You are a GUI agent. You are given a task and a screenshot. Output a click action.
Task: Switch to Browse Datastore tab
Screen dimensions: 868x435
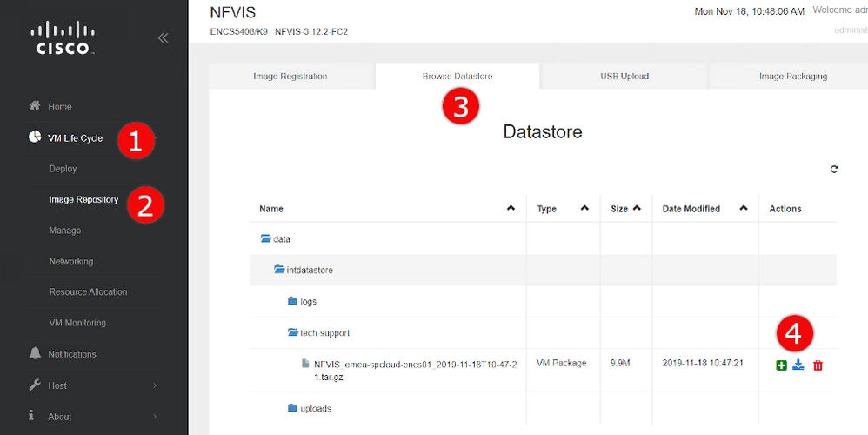tap(457, 77)
